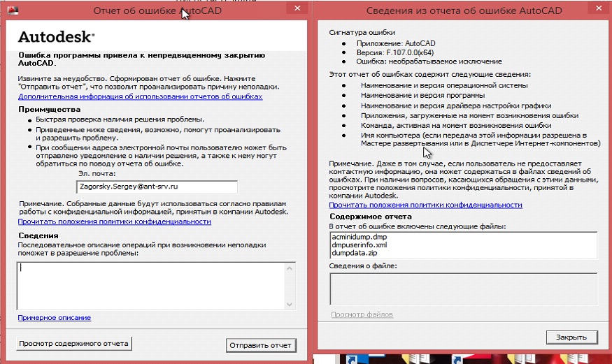
Task: Click into the problem description text area
Action: click(150, 286)
